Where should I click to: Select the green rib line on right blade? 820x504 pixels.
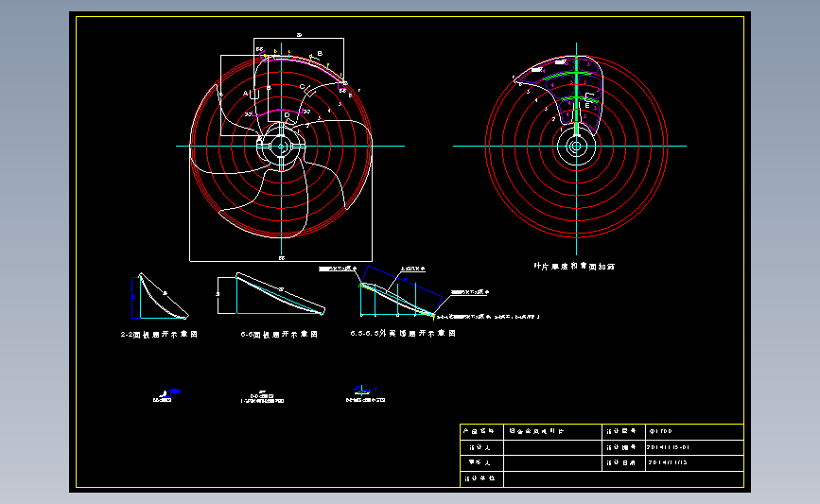click(x=576, y=96)
